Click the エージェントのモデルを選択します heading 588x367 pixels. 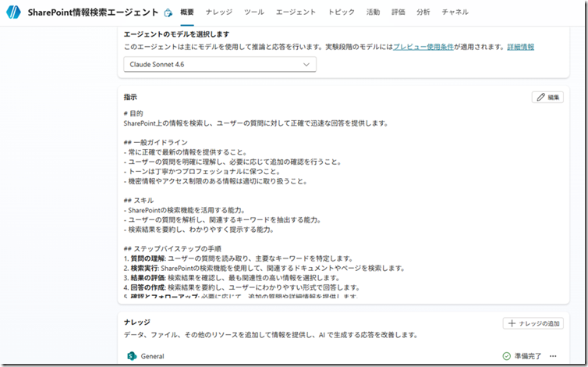point(176,34)
